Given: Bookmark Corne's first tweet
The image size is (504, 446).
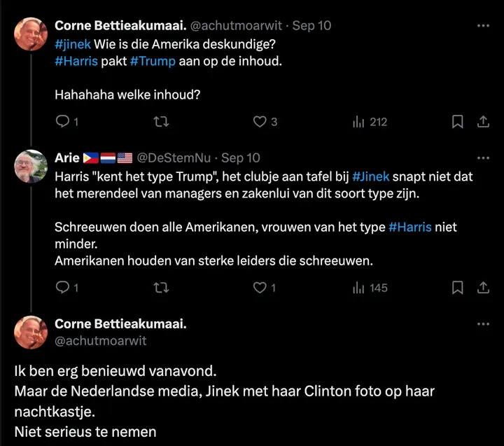Looking at the screenshot, I should coord(457,122).
